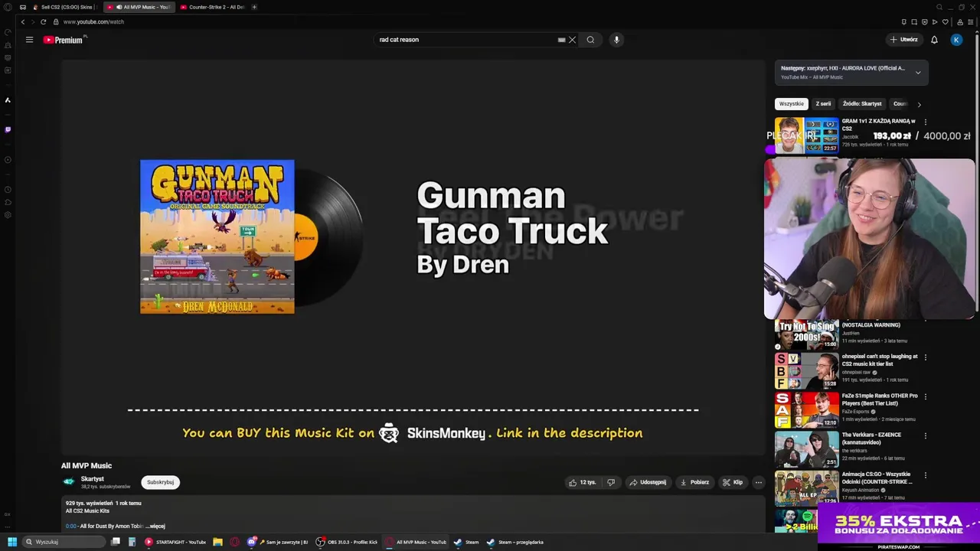Dislike the video with thumbs down
The height and width of the screenshot is (551, 980).
click(611, 482)
